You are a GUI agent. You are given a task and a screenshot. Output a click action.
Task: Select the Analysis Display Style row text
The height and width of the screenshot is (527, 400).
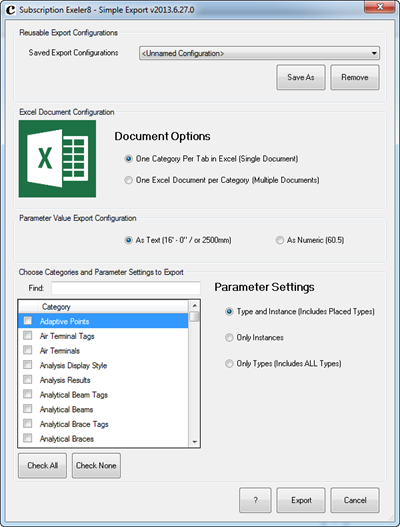(x=73, y=365)
